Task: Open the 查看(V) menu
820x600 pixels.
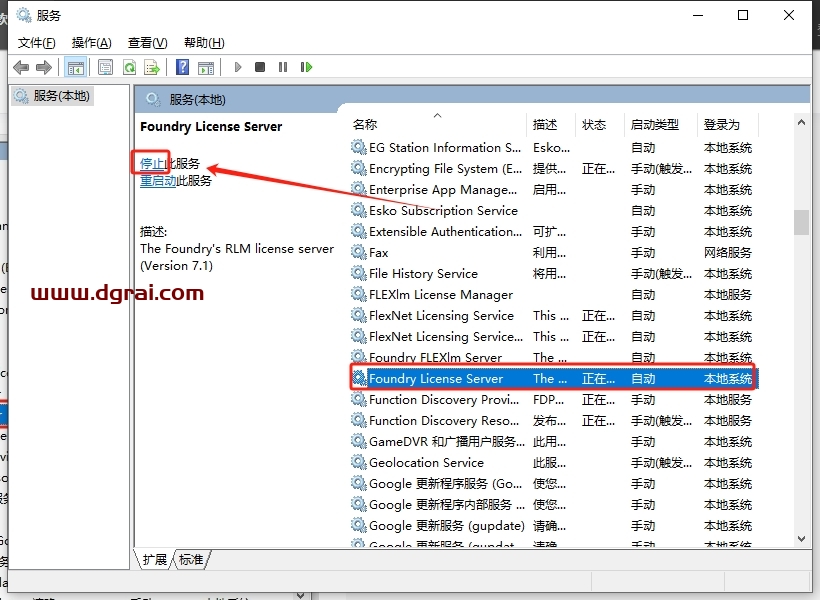Action: (147, 43)
